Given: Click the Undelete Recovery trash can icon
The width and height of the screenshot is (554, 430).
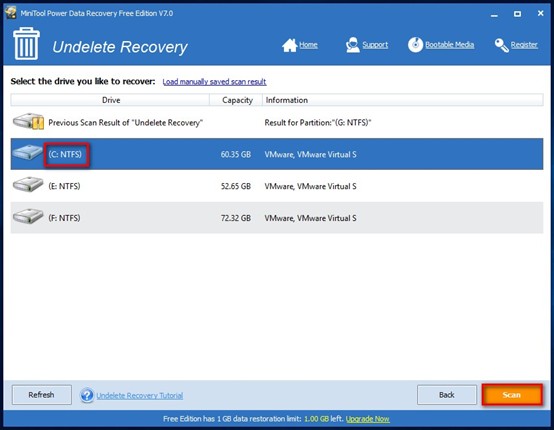Looking at the screenshot, I should coord(26,43).
